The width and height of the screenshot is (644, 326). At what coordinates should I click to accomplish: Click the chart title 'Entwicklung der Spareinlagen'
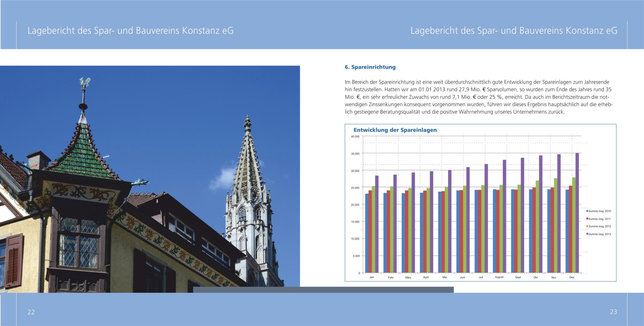(395, 130)
